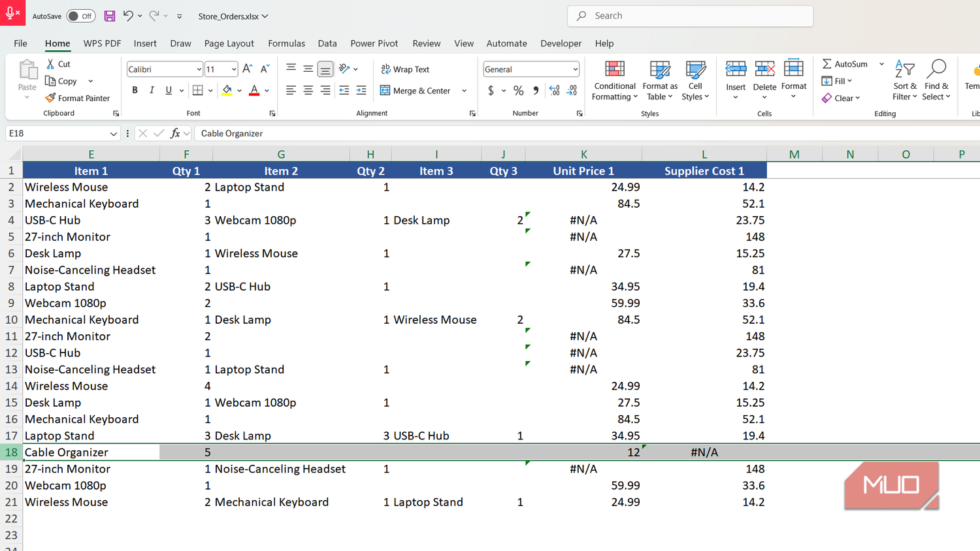Open Sort & Filter menu
This screenshot has height=551, width=980.
[x=905, y=80]
